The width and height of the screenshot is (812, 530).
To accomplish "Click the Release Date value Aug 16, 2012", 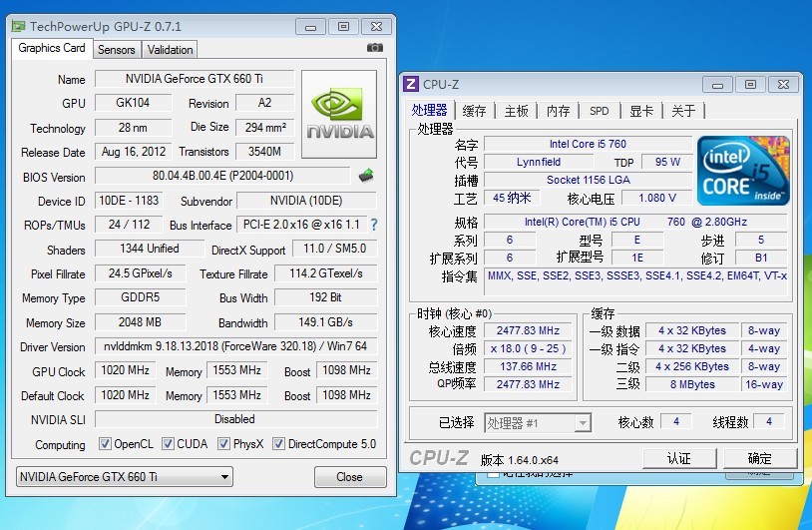I will (x=133, y=152).
